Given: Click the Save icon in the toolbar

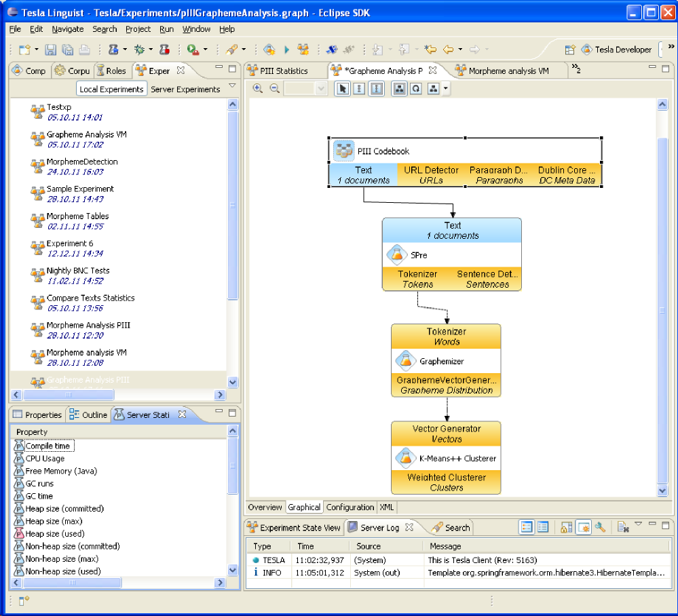Looking at the screenshot, I should (50, 50).
